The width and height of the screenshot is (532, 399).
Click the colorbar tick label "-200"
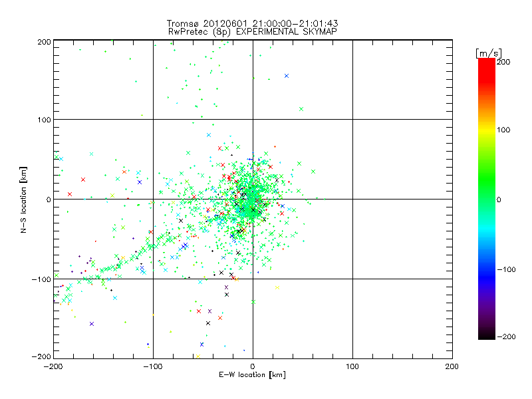[x=506, y=336]
